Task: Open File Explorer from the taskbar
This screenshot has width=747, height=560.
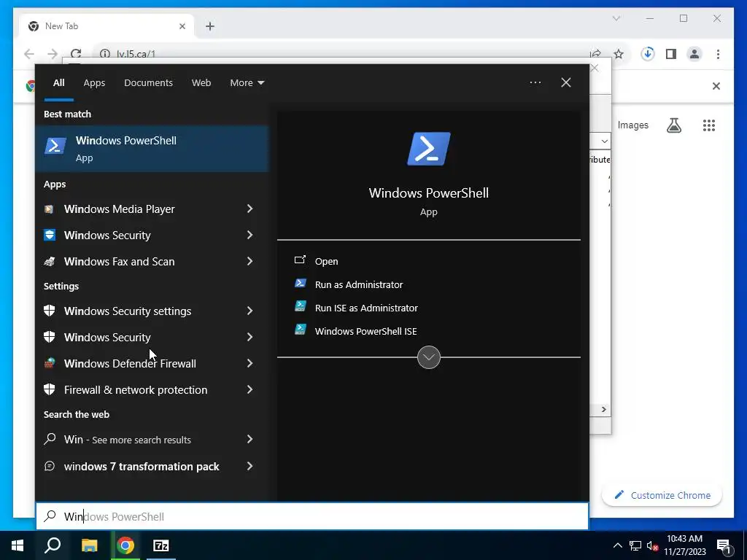Action: [x=89, y=545]
